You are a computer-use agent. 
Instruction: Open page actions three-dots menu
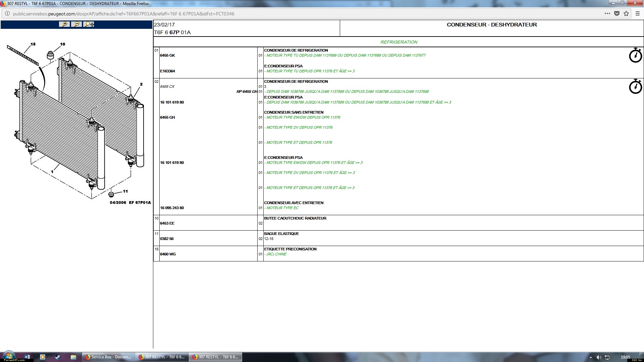[x=607, y=14]
